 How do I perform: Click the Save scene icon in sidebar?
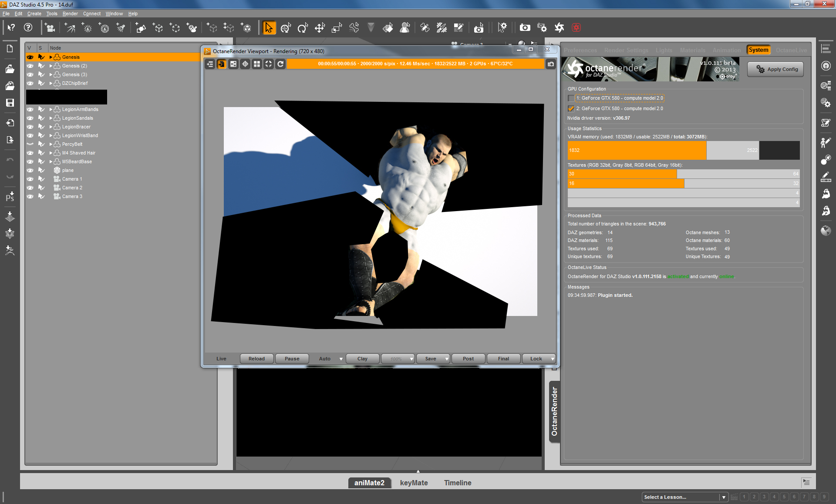(10, 103)
